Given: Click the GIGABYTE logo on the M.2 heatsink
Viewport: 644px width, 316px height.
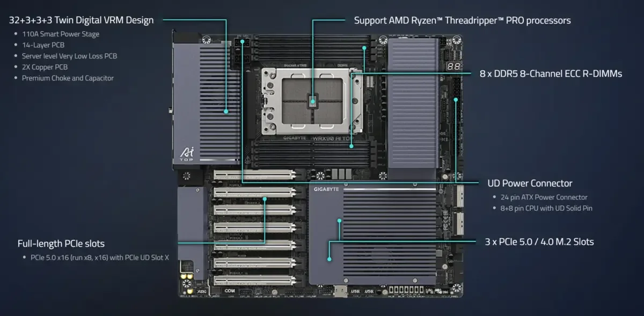Looking at the screenshot, I should tap(326, 189).
